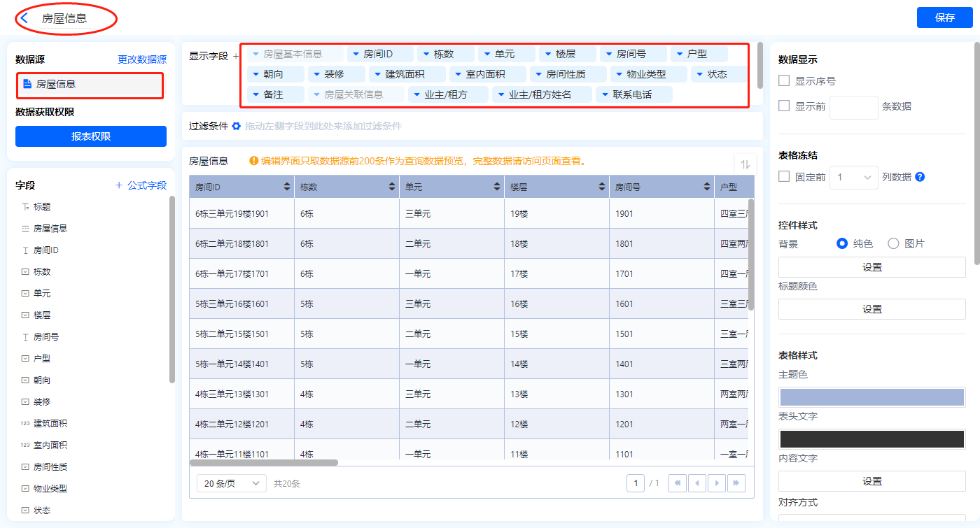Click the 保存 button
Image resolution: width=980 pixels, height=528 pixels.
[944, 17]
